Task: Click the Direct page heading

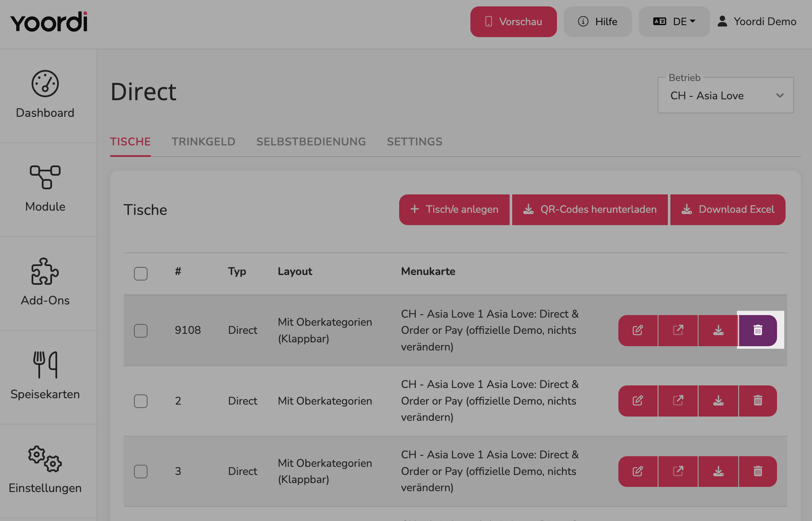Action: 143,92
